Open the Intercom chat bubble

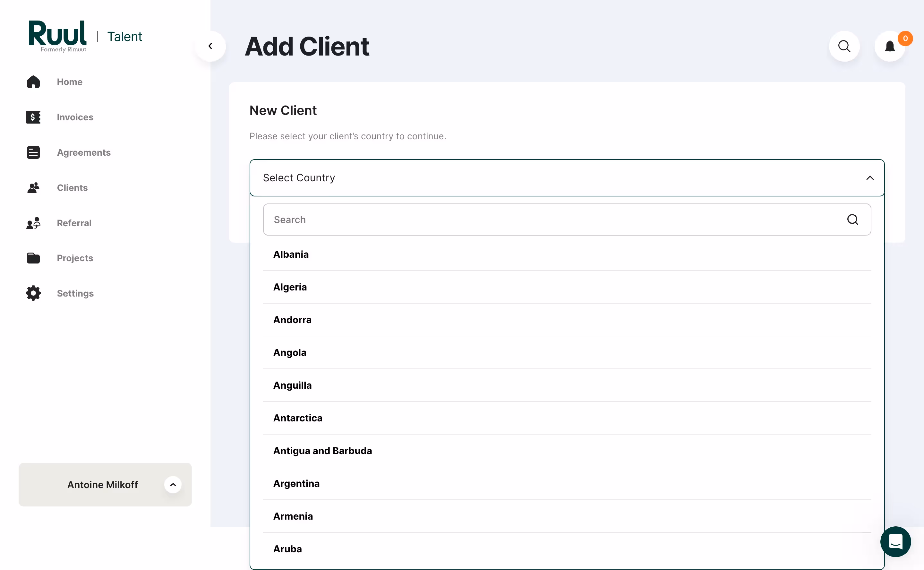coord(896,542)
